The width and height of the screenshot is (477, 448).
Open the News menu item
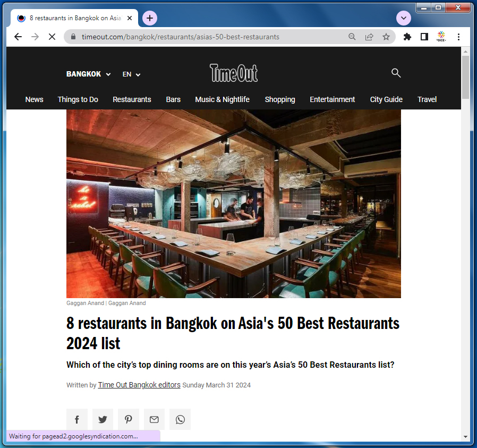tap(34, 99)
